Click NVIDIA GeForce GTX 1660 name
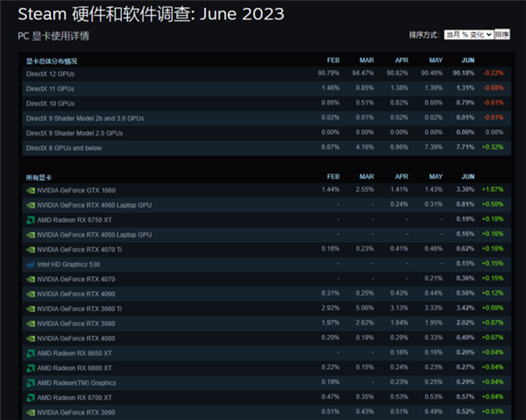 tap(76, 190)
